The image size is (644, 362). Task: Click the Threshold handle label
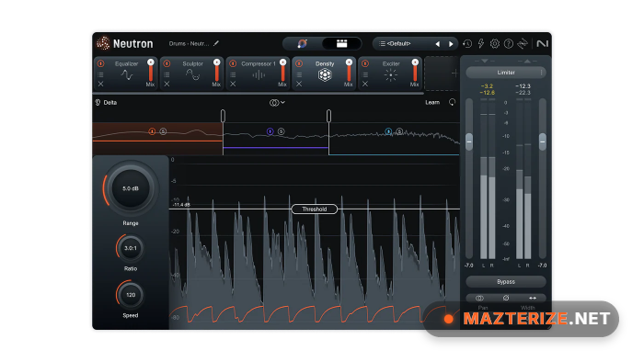click(315, 209)
